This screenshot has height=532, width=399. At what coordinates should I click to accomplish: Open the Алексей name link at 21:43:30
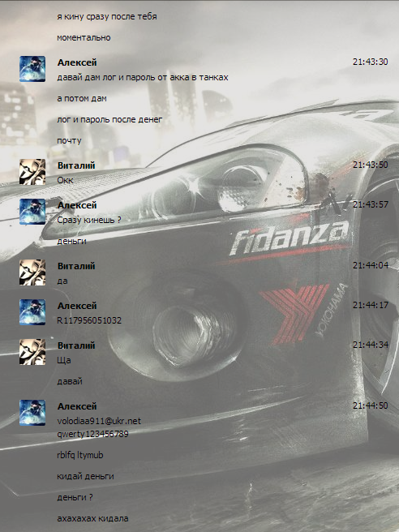pyautogui.click(x=77, y=62)
